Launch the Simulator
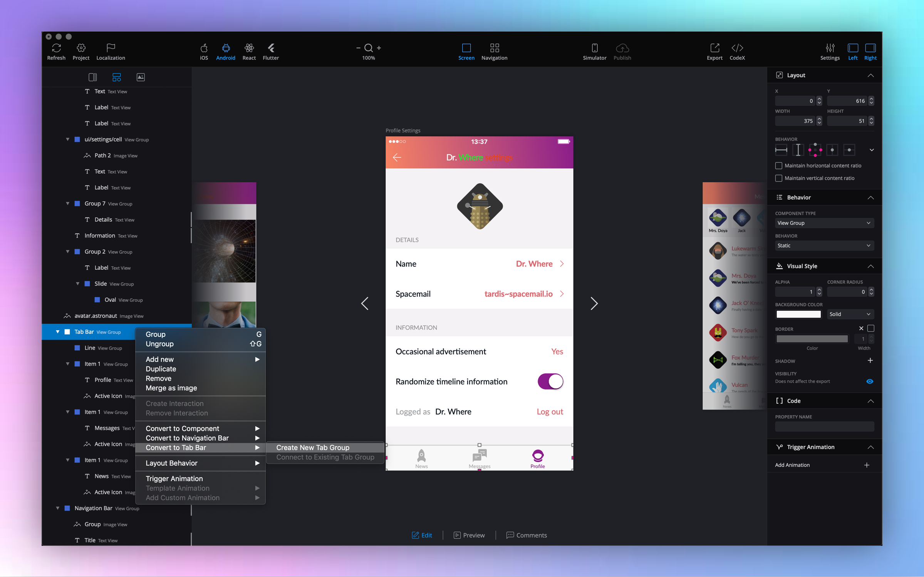This screenshot has width=924, height=577. pos(594,48)
